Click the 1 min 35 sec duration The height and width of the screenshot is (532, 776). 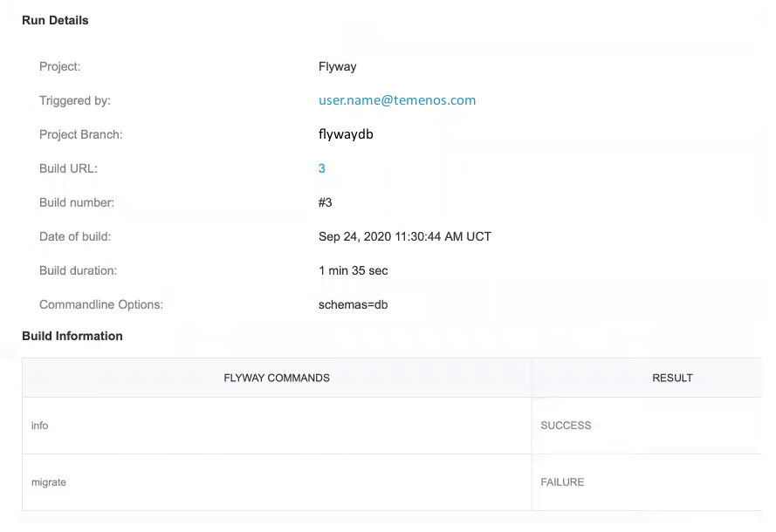point(354,270)
